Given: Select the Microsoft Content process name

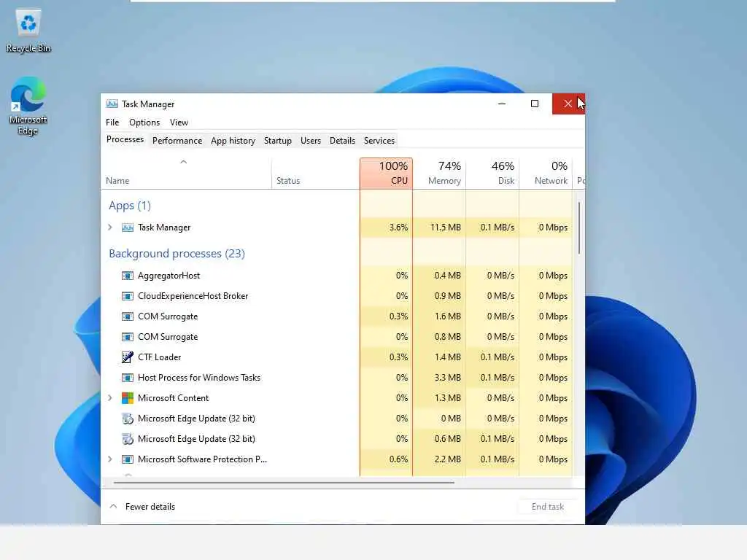Looking at the screenshot, I should coord(173,398).
